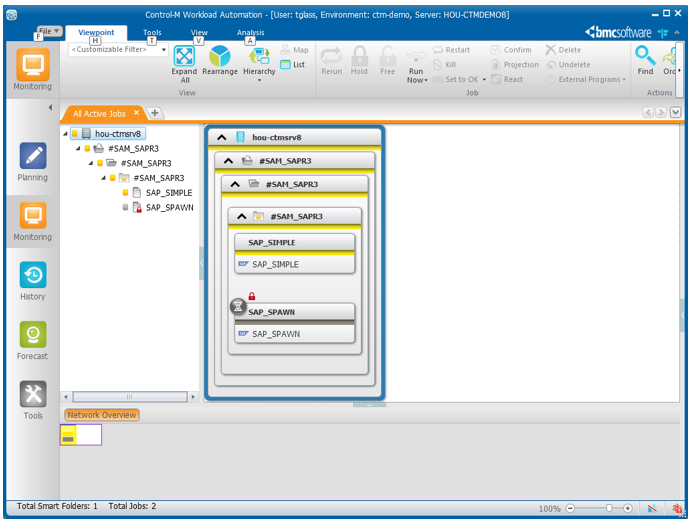Click the Rerun job icon
This screenshot has width=689, height=522.
(331, 56)
